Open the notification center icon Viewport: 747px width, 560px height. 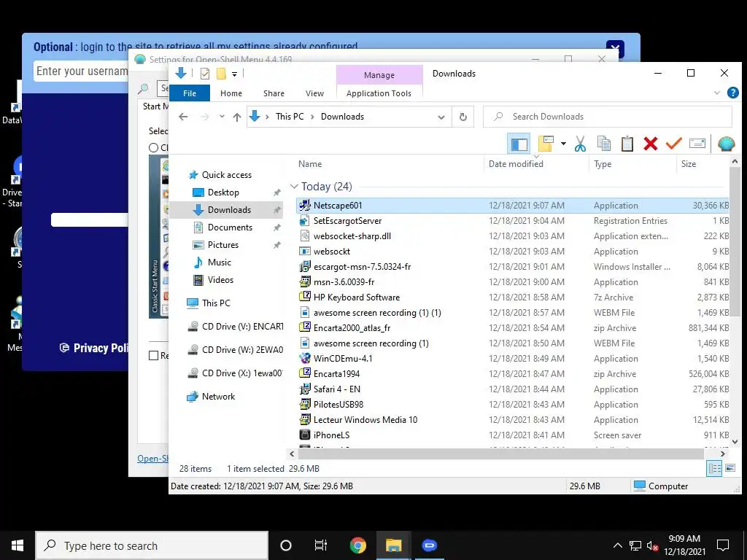(x=723, y=545)
